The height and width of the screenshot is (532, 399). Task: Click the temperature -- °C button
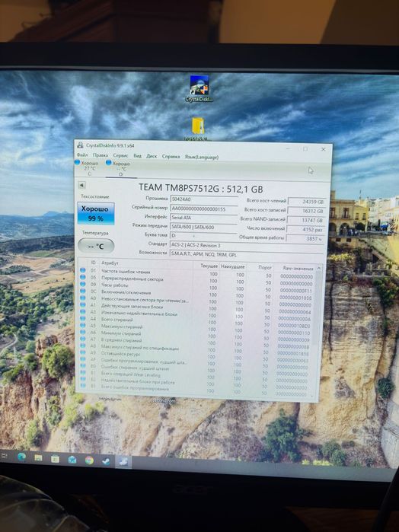tap(96, 246)
